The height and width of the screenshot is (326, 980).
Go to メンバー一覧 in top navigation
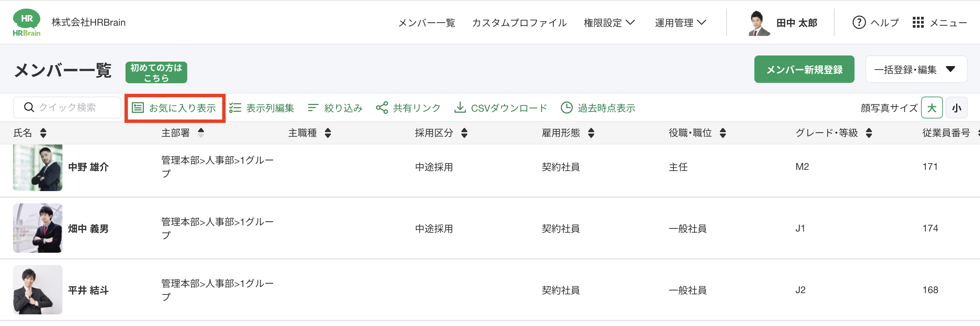[427, 23]
